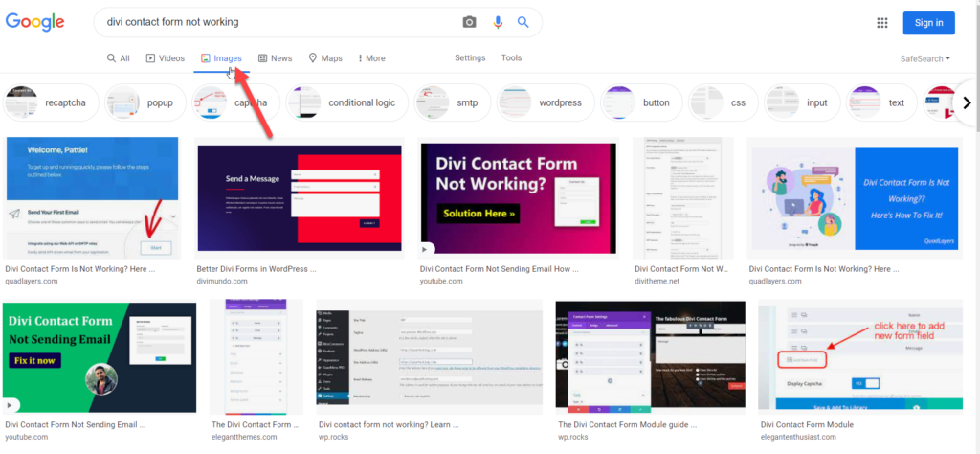The width and height of the screenshot is (980, 454).
Task: Switch to the All results tab
Action: coord(118,58)
